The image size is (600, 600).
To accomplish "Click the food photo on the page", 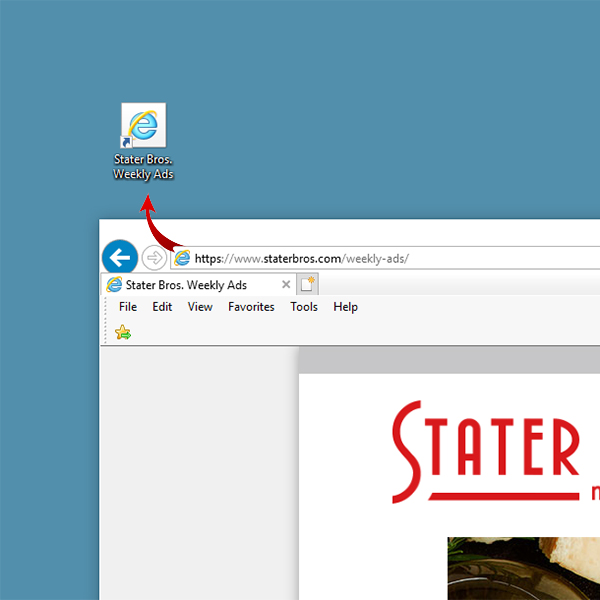I will (x=524, y=569).
